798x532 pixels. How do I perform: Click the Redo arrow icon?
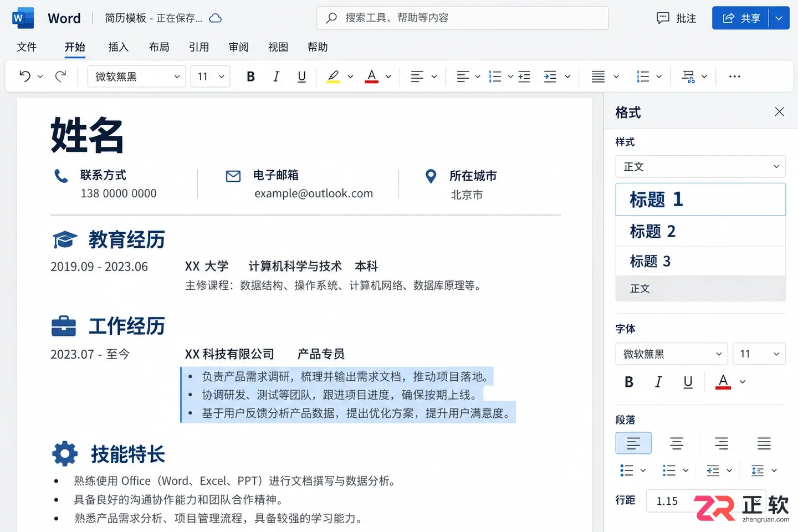[60, 76]
